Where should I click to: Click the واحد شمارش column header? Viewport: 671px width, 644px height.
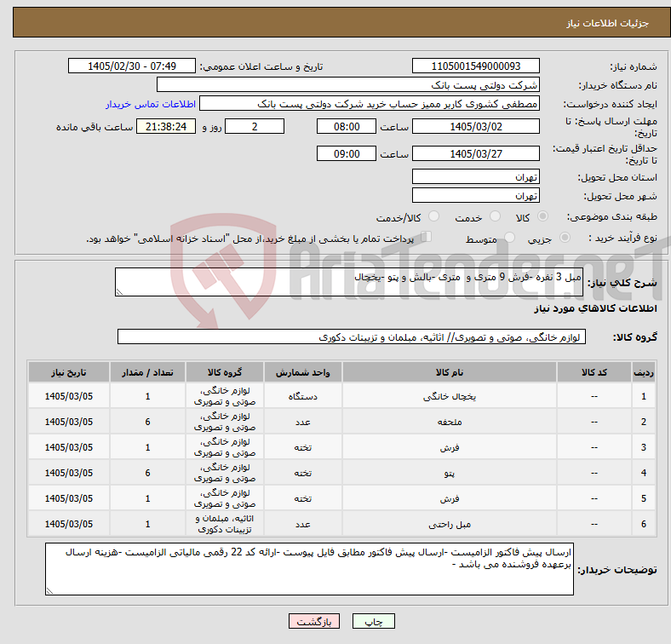(x=302, y=372)
